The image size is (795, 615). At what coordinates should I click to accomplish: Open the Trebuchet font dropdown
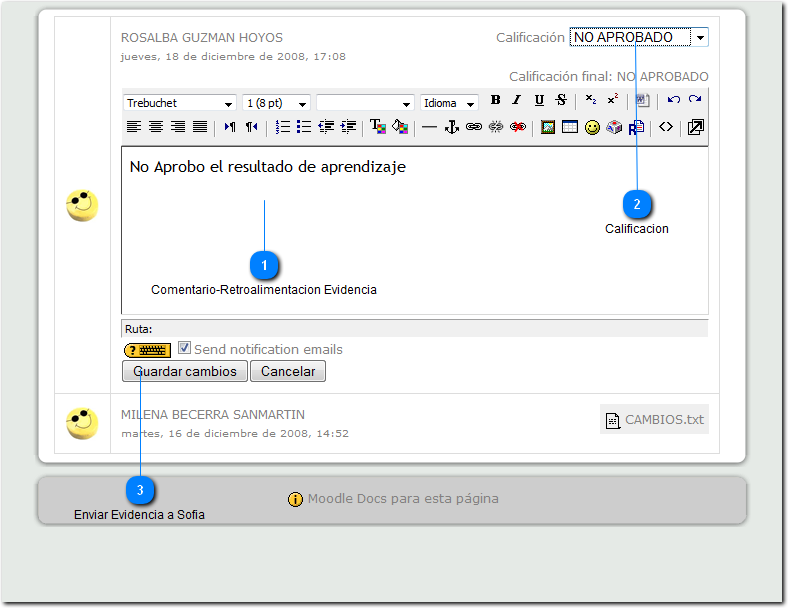[x=179, y=103]
